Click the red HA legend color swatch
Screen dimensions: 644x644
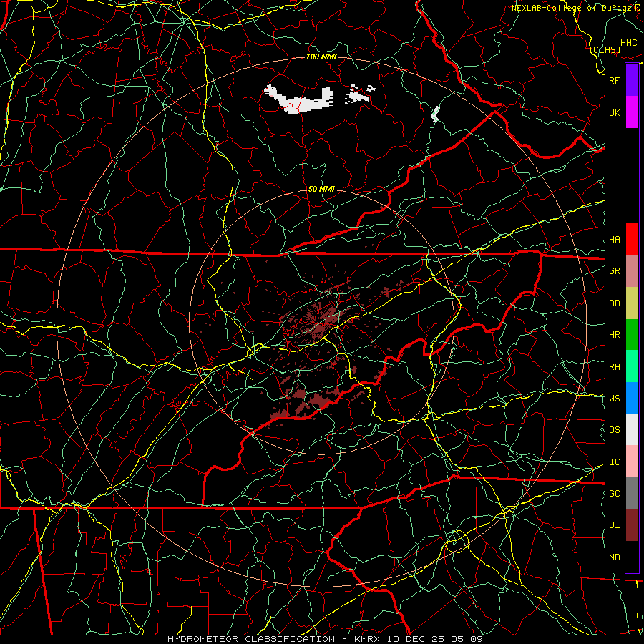632,239
